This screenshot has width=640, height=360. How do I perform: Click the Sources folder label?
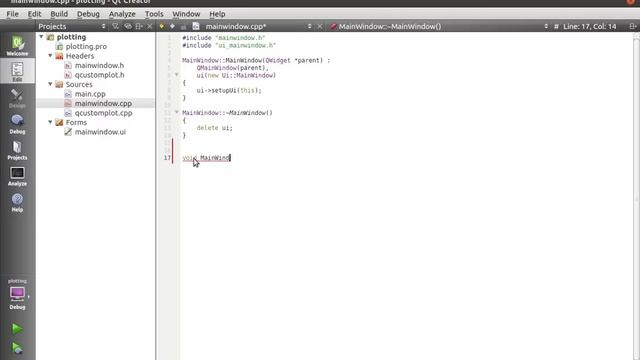(79, 84)
